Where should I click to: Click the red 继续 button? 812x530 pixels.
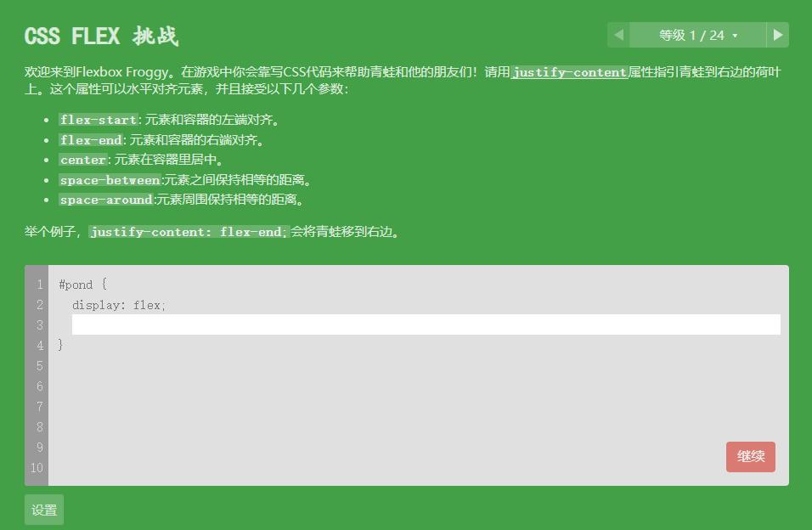click(750, 456)
